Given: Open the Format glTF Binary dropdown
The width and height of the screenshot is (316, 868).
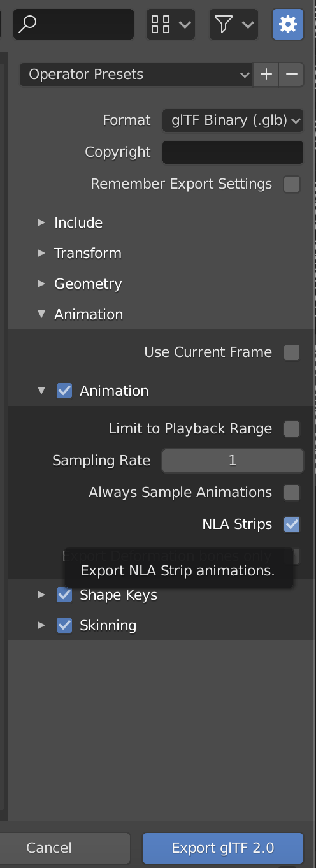Looking at the screenshot, I should [233, 120].
